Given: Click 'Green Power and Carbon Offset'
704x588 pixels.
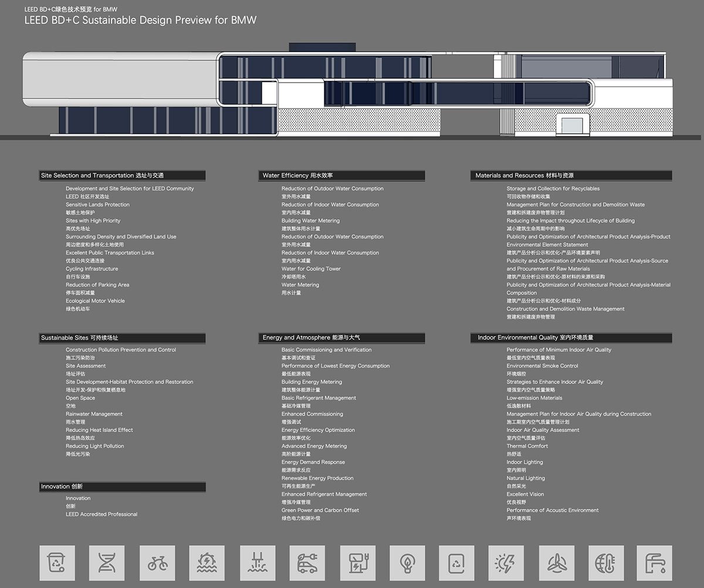Looking at the screenshot, I should 320,510.
